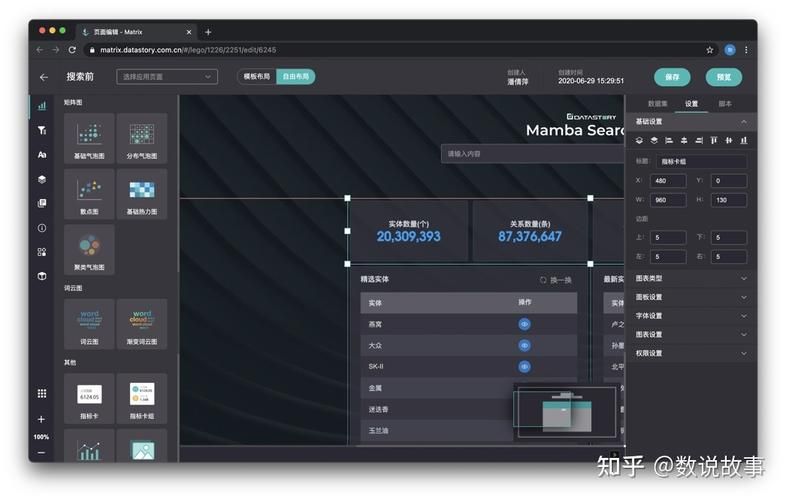This screenshot has height=500, width=786.
Task: Open the layers stack sidebar icon
Action: pyautogui.click(x=42, y=179)
